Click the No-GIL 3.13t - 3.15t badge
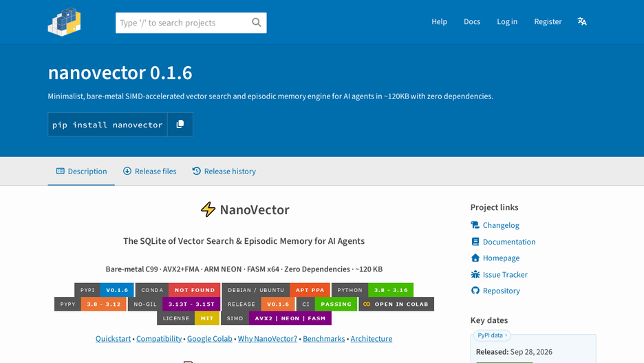Screen dimensions: 644x363 pyautogui.click(x=174, y=304)
